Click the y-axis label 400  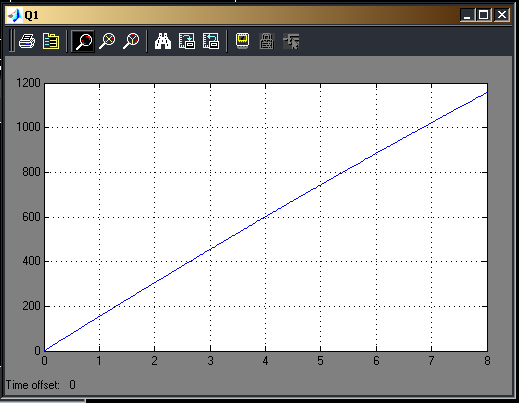[31, 261]
